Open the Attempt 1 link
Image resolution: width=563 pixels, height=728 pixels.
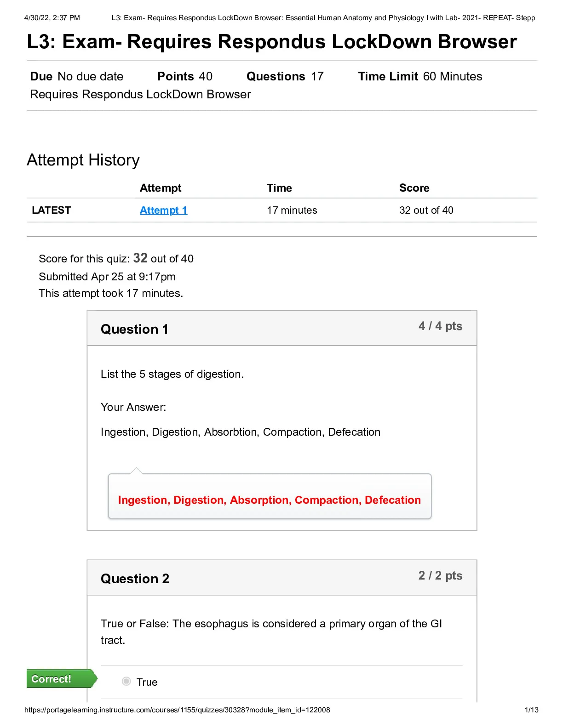coord(163,210)
